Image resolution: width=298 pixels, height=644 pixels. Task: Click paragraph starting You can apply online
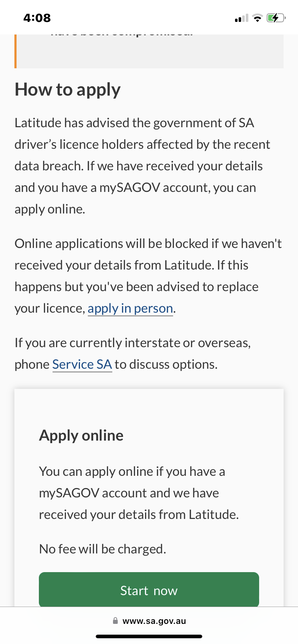tap(139, 493)
